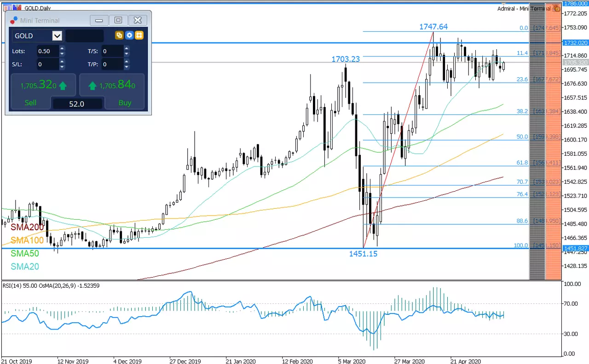The image size is (589, 364).
Task: Click the T/P input field
Action: [112, 64]
